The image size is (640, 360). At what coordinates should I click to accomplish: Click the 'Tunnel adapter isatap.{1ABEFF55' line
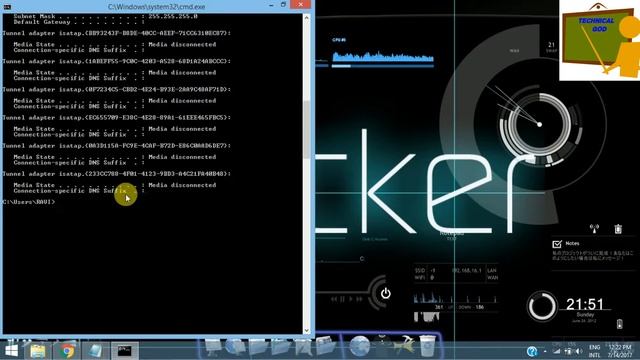click(x=117, y=61)
